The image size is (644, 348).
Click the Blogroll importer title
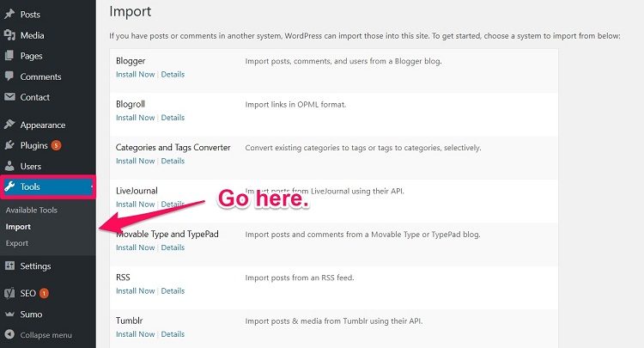(x=131, y=104)
